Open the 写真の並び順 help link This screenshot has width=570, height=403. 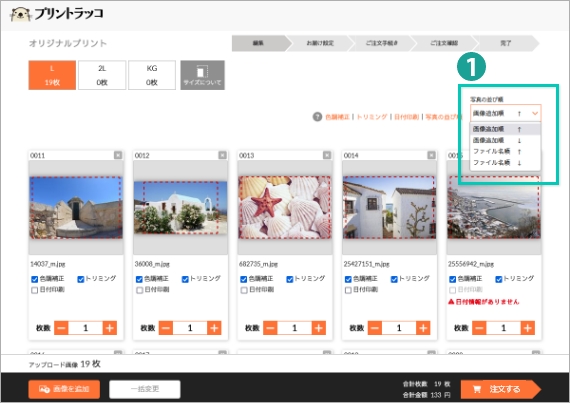click(443, 117)
